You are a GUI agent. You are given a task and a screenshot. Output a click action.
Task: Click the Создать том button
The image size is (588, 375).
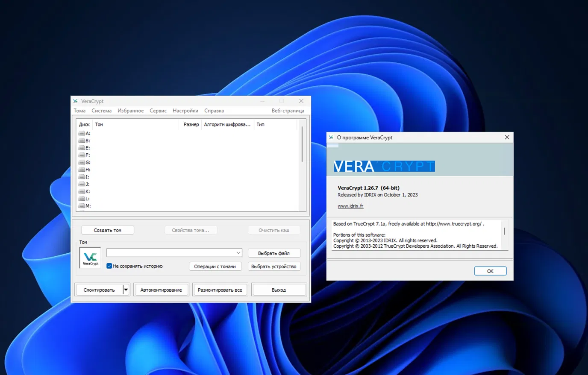(x=108, y=230)
